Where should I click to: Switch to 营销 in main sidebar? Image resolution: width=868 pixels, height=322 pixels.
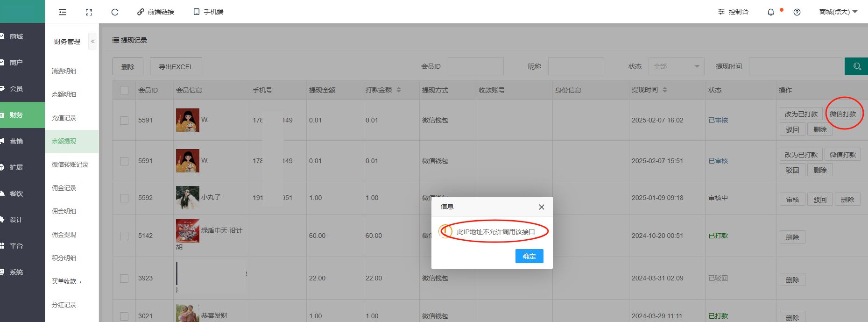[16, 141]
